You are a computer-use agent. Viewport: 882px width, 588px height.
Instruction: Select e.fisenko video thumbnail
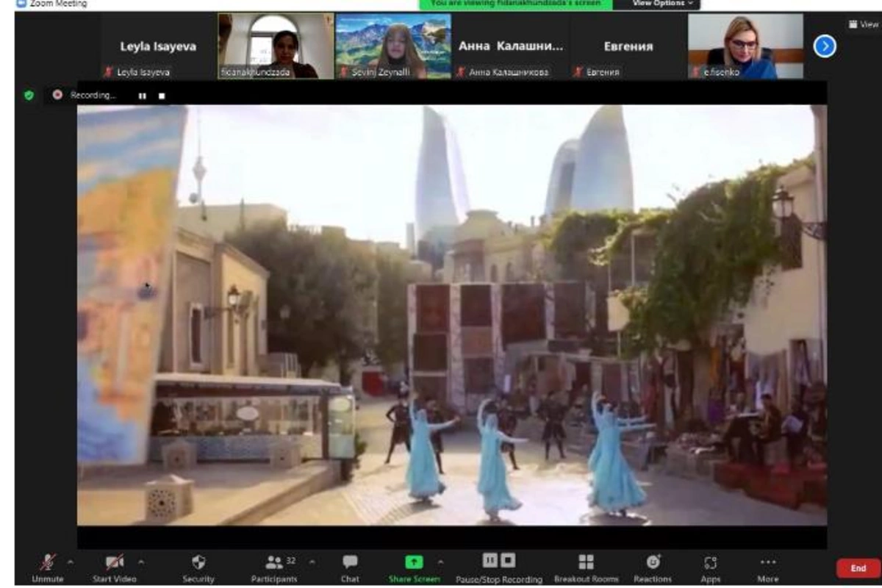[x=746, y=46]
